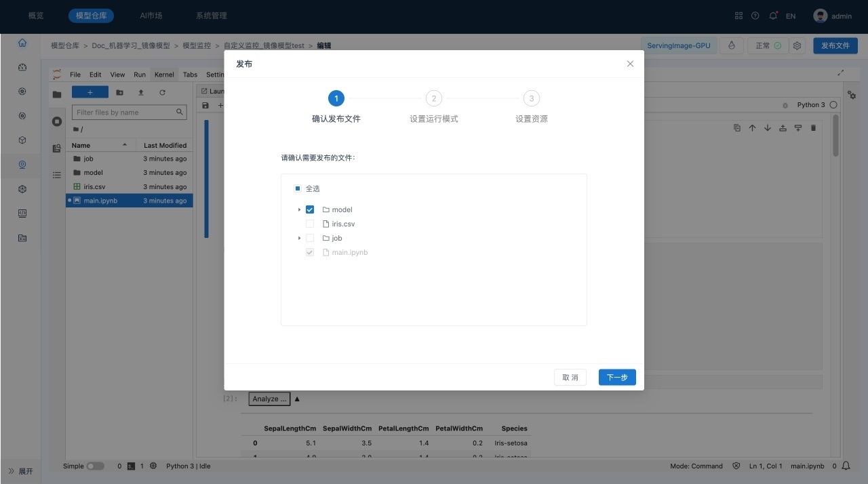Click the notification bell icon in header
The image size is (868, 484).
773,16
